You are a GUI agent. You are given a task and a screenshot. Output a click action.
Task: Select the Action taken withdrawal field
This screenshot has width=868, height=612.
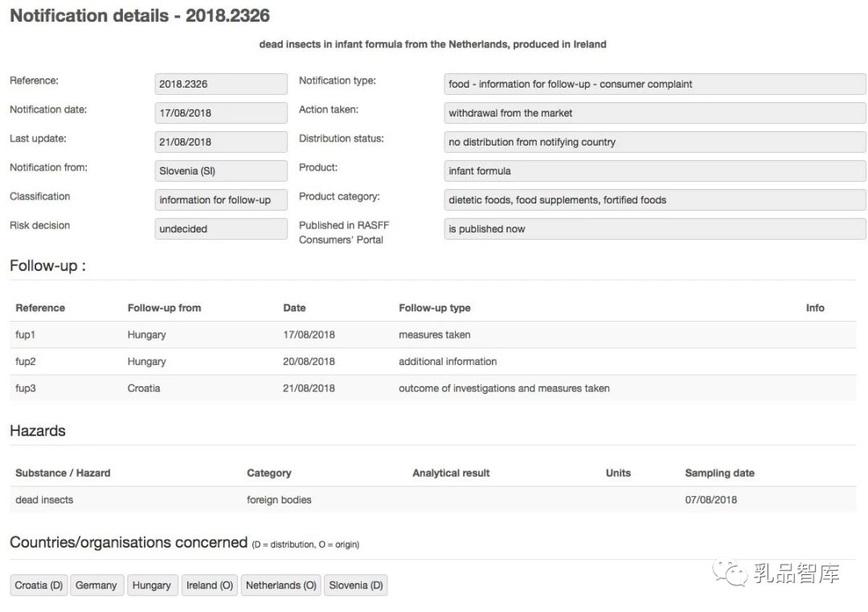point(654,113)
